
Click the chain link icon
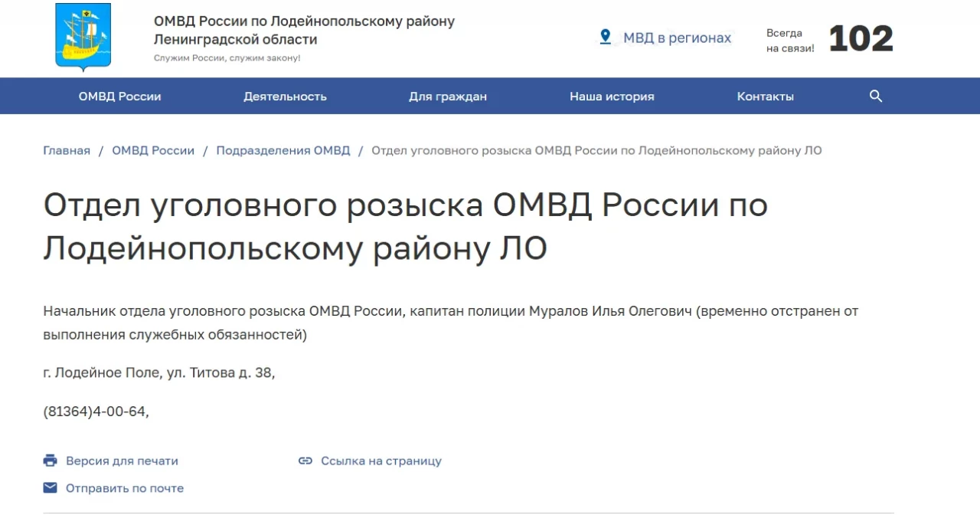click(x=305, y=461)
